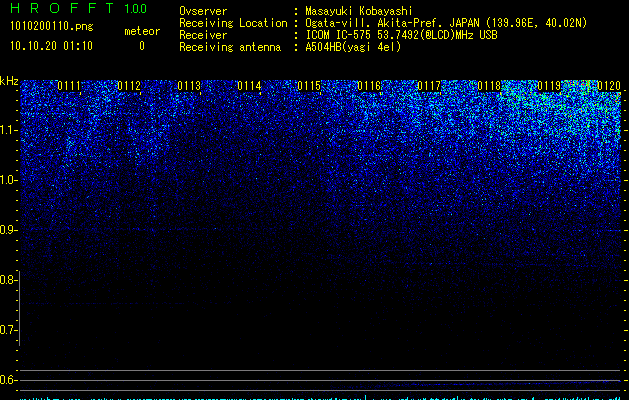The width and height of the screenshot is (629, 400).
Task: Click the 0111 time marker
Action: click(69, 86)
